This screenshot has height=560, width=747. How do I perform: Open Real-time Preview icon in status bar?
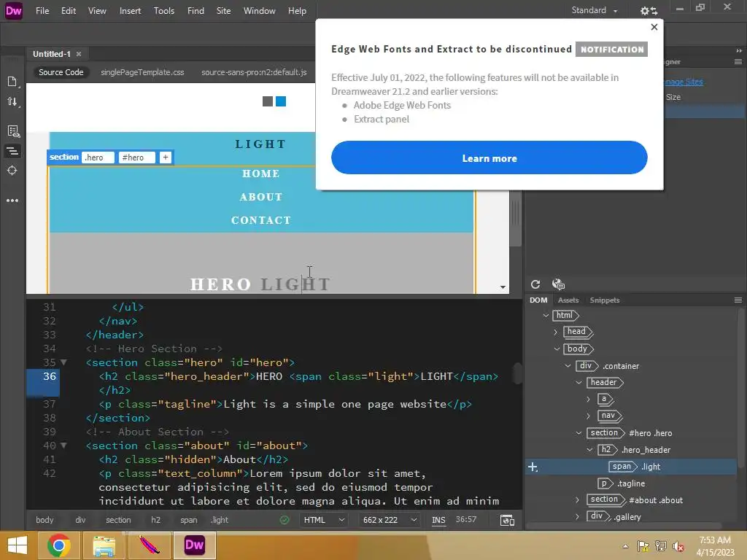(x=507, y=520)
